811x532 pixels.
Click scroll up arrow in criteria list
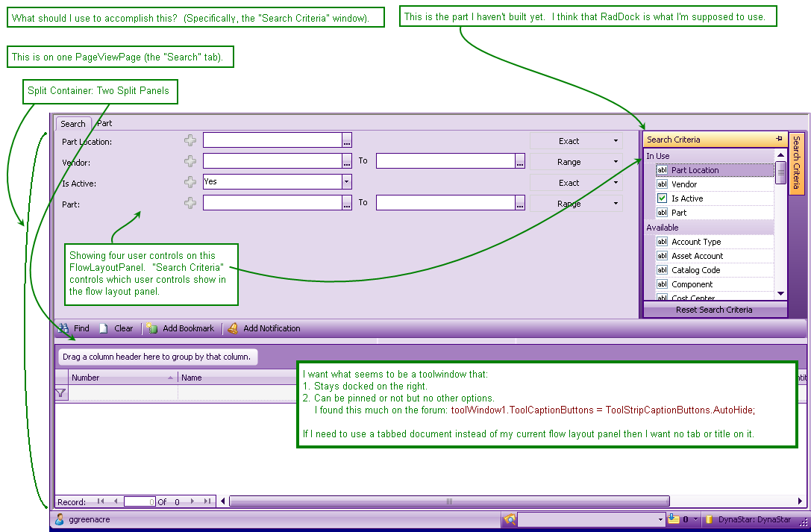(x=780, y=155)
